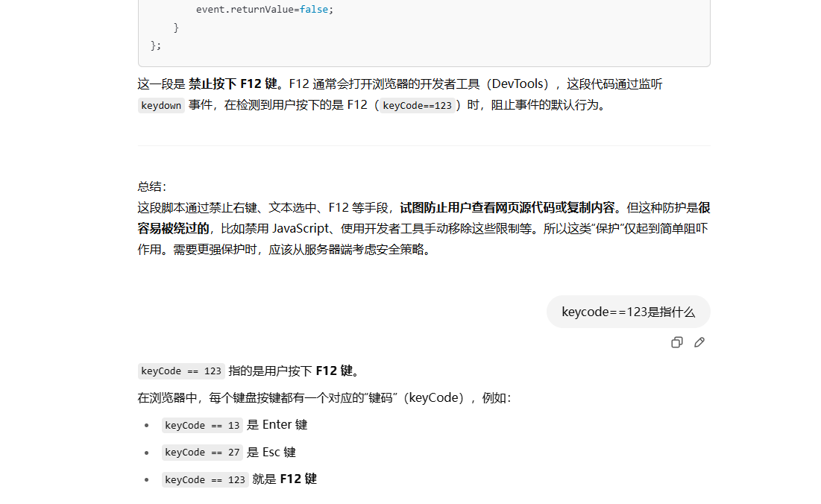The height and width of the screenshot is (504, 821).
Task: Click the inline code "keydown"
Action: coord(161,105)
